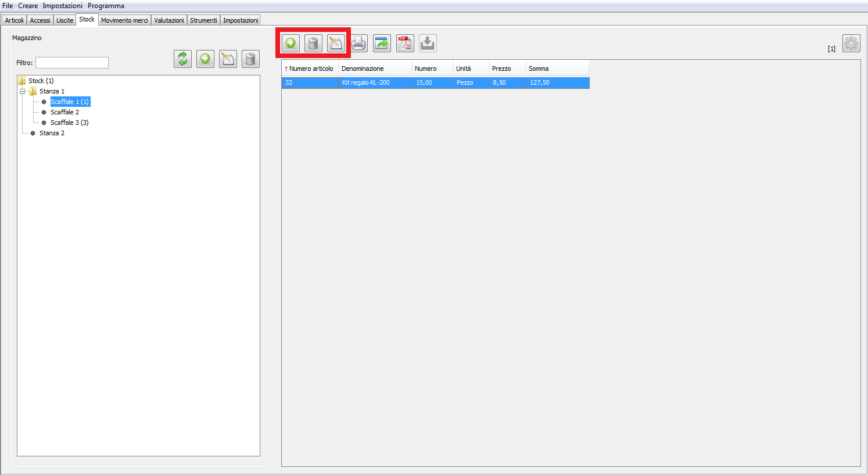Image resolution: width=868 pixels, height=475 pixels.
Task: Click into the Filtro text field
Action: click(x=72, y=63)
